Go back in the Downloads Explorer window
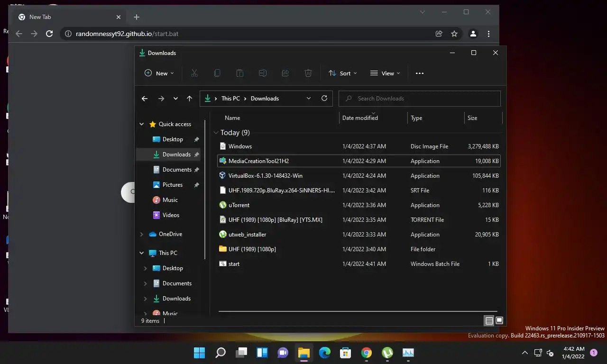This screenshot has width=607, height=364. (145, 99)
